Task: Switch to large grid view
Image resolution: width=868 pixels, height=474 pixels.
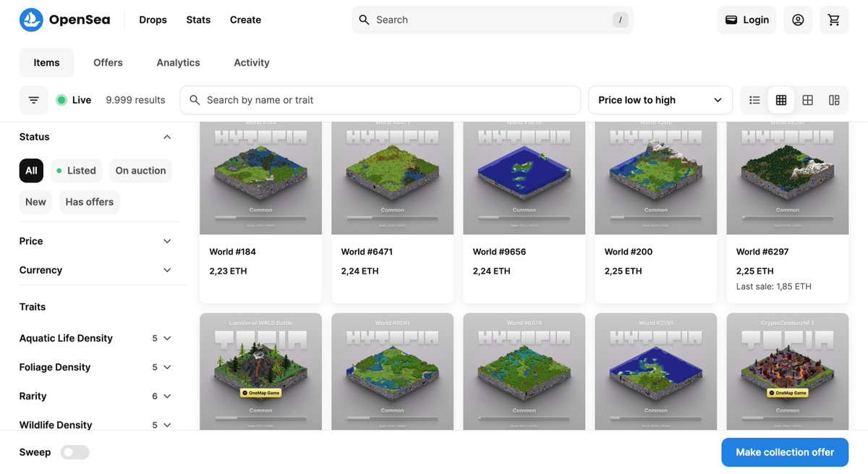Action: 808,100
